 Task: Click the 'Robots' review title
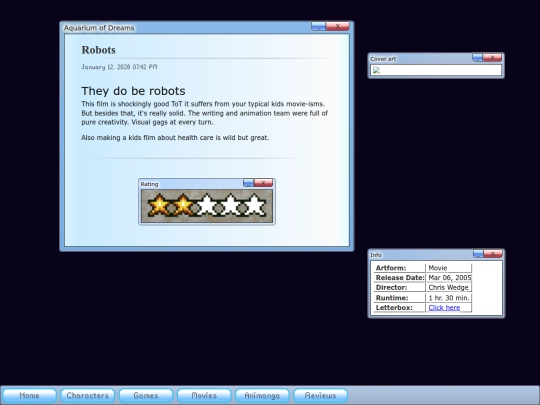coord(98,50)
